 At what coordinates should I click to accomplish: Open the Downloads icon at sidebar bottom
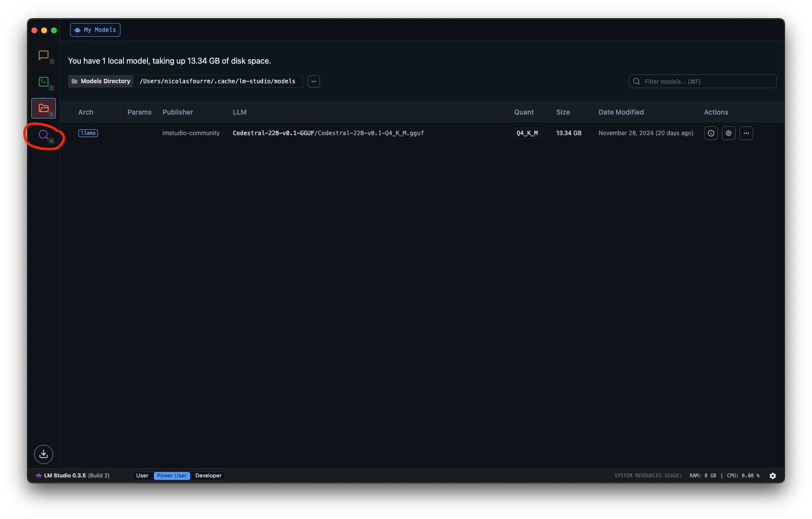[x=44, y=454]
